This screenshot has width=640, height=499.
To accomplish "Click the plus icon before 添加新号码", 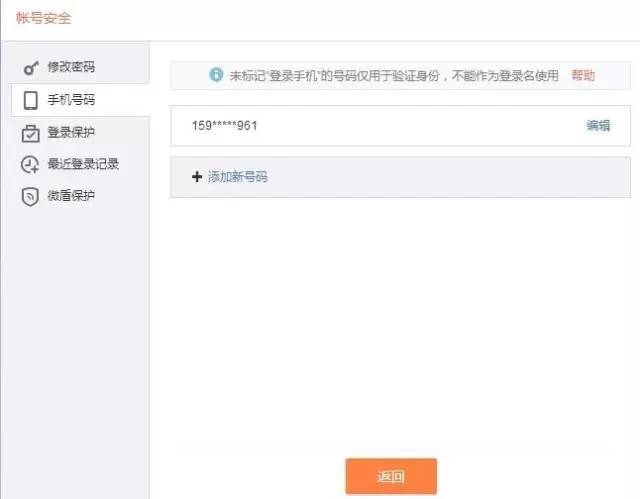I will [x=197, y=177].
